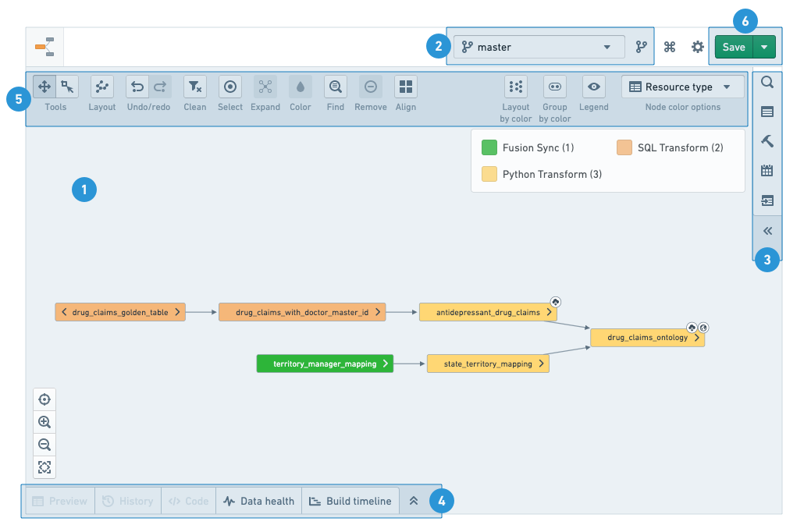Zoom in on the graph
Viewport: 804px width, 532px height.
point(44,422)
